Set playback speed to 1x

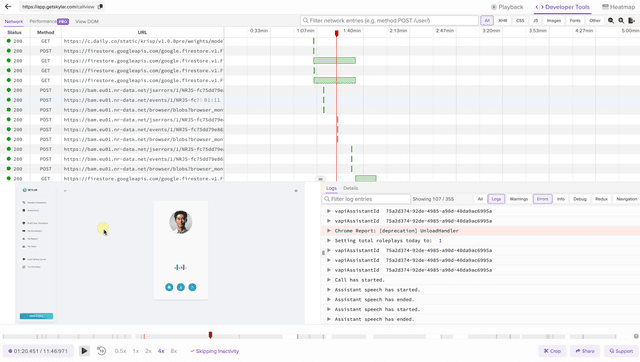click(136, 351)
